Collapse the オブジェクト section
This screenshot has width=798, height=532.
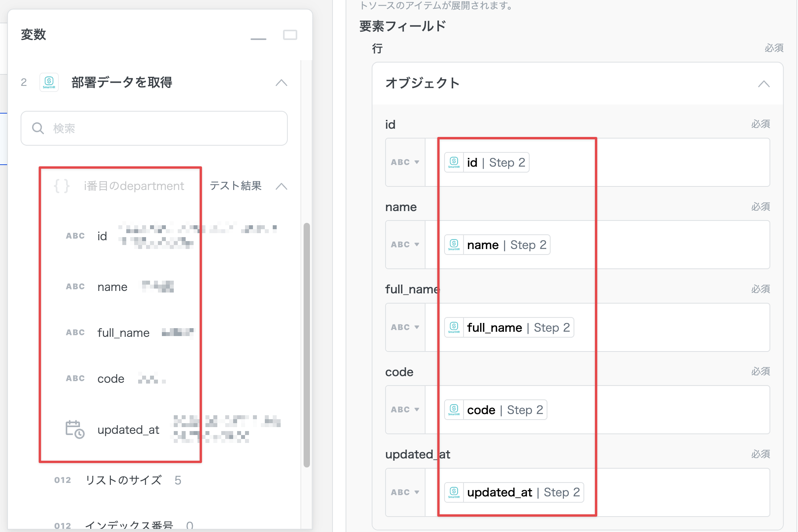764,84
